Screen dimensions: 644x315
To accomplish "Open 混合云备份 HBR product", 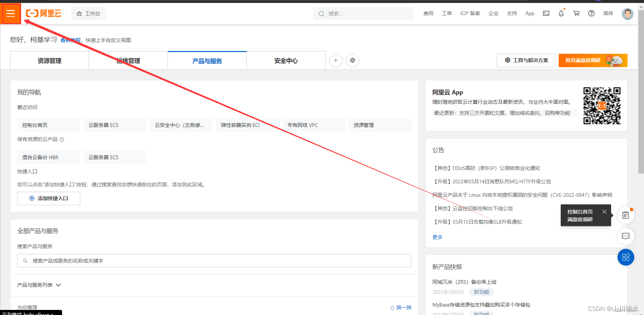I will pyautogui.click(x=49, y=157).
